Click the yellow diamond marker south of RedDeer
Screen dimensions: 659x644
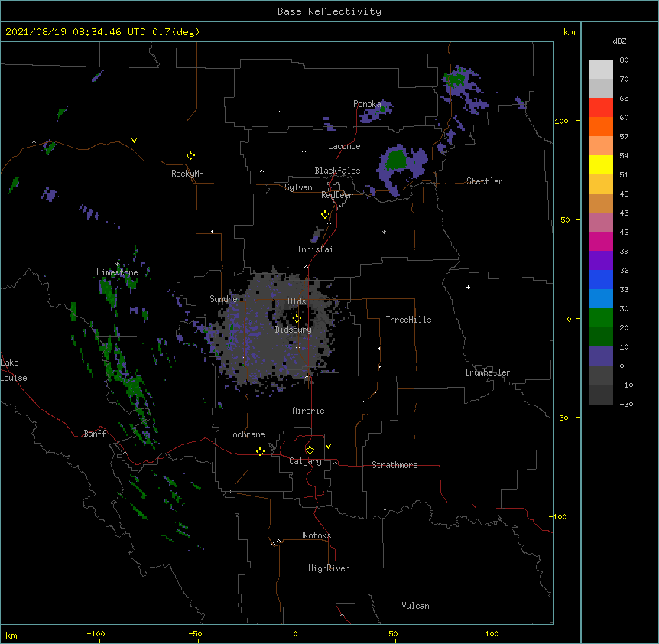(x=325, y=215)
